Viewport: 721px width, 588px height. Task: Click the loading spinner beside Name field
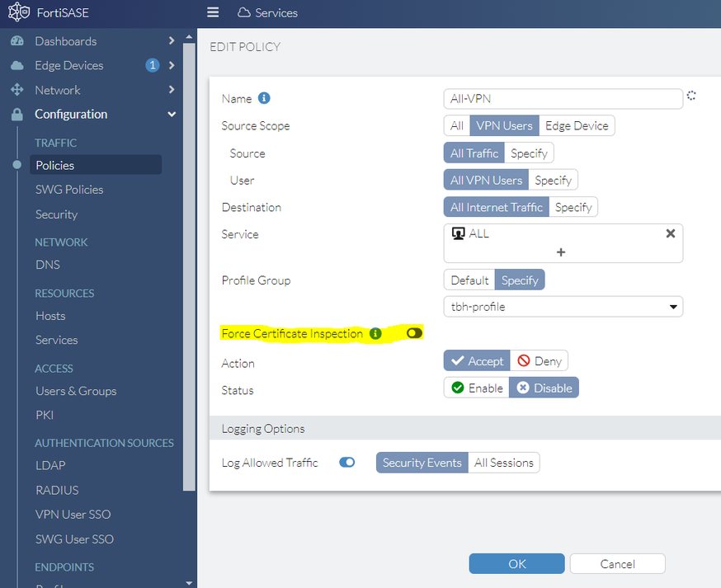pyautogui.click(x=691, y=96)
